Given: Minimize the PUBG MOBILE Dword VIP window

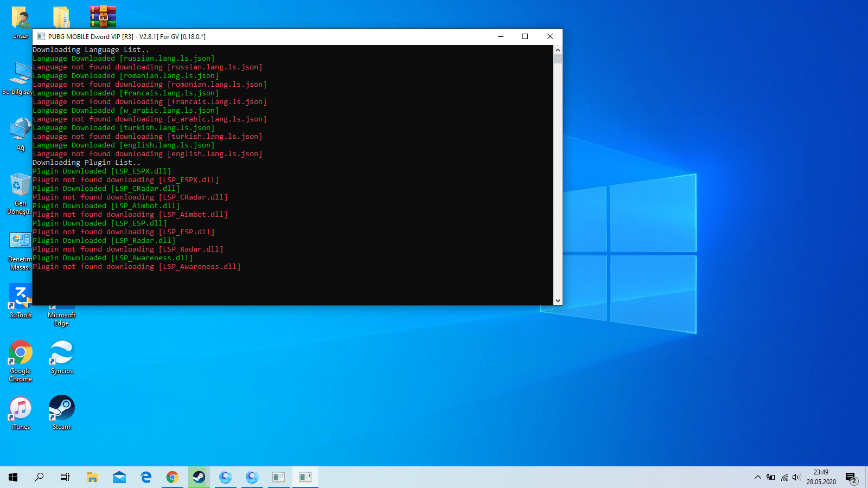Looking at the screenshot, I should (x=501, y=36).
